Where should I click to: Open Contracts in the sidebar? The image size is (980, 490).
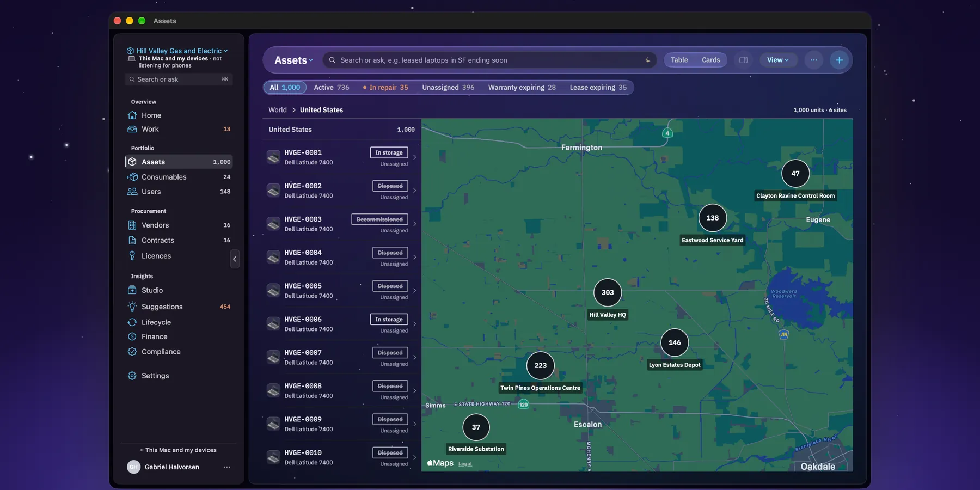179,240
